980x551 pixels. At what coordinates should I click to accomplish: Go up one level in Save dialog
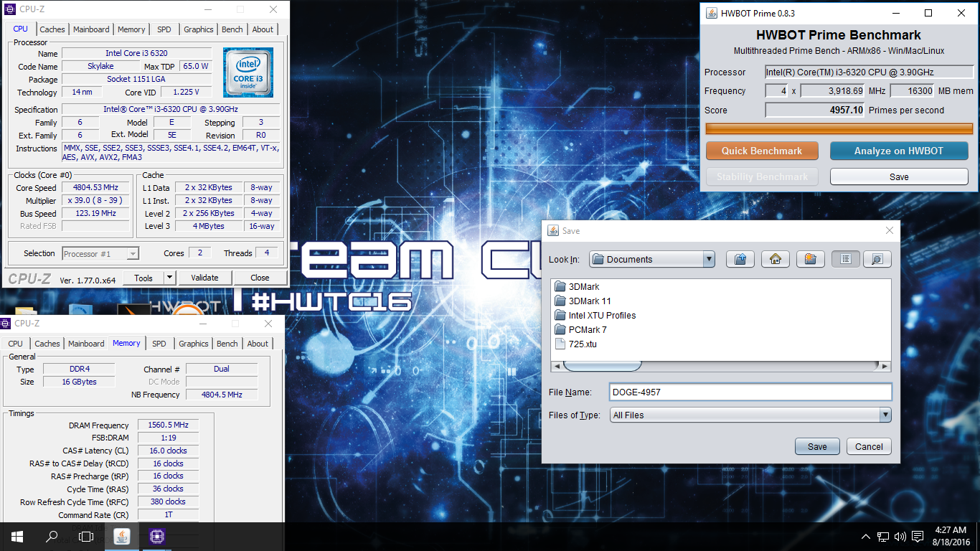pyautogui.click(x=740, y=260)
